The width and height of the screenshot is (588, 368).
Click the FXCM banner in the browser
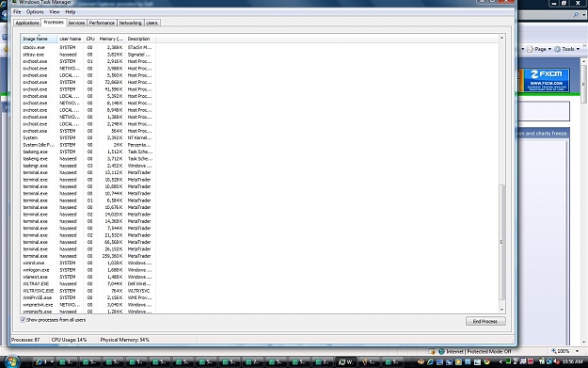pos(544,80)
